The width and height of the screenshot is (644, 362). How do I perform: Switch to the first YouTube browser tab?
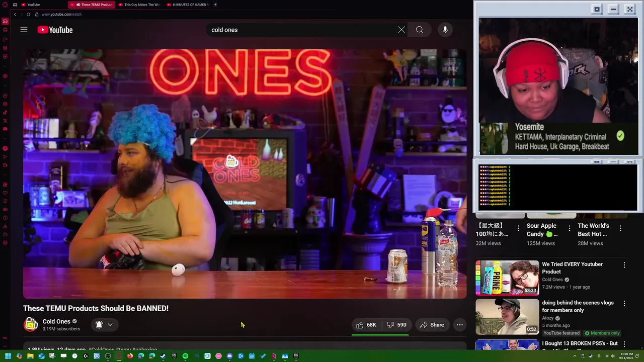click(x=34, y=5)
